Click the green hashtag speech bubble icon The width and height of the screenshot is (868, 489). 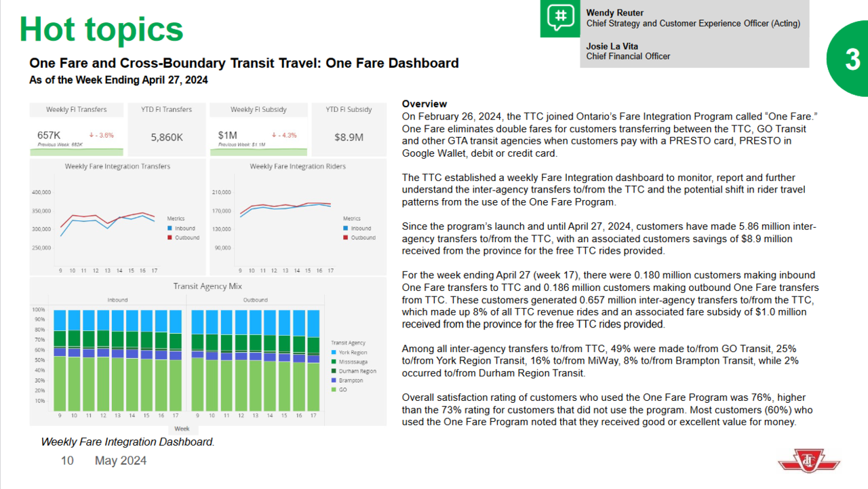pyautogui.click(x=560, y=18)
